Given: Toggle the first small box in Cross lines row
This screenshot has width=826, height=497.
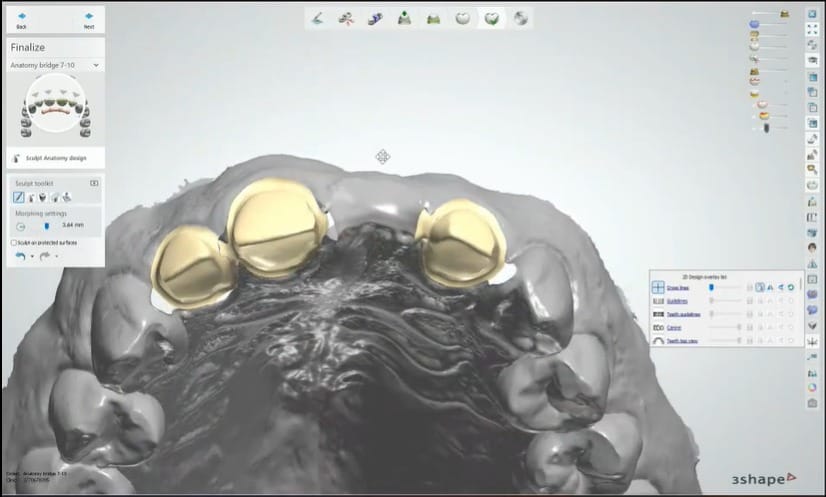Looking at the screenshot, I should point(749,287).
